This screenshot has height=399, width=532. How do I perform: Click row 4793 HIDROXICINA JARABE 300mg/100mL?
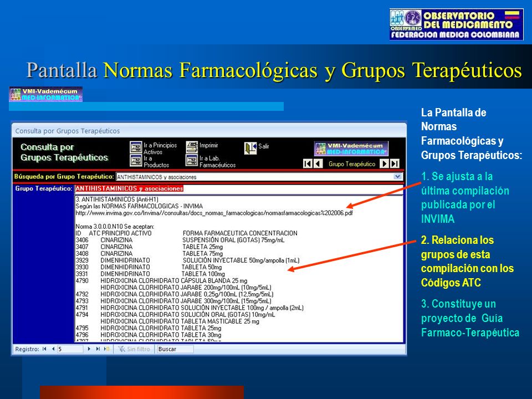173,301
